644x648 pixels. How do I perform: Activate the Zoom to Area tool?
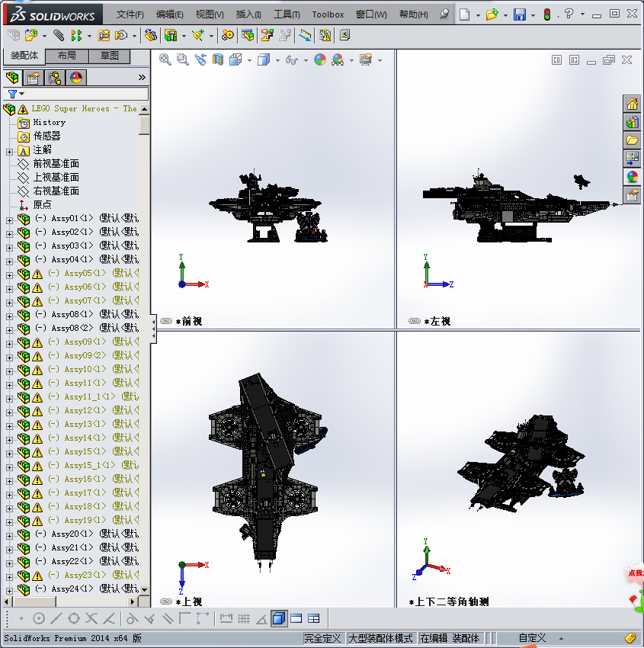pyautogui.click(x=182, y=59)
